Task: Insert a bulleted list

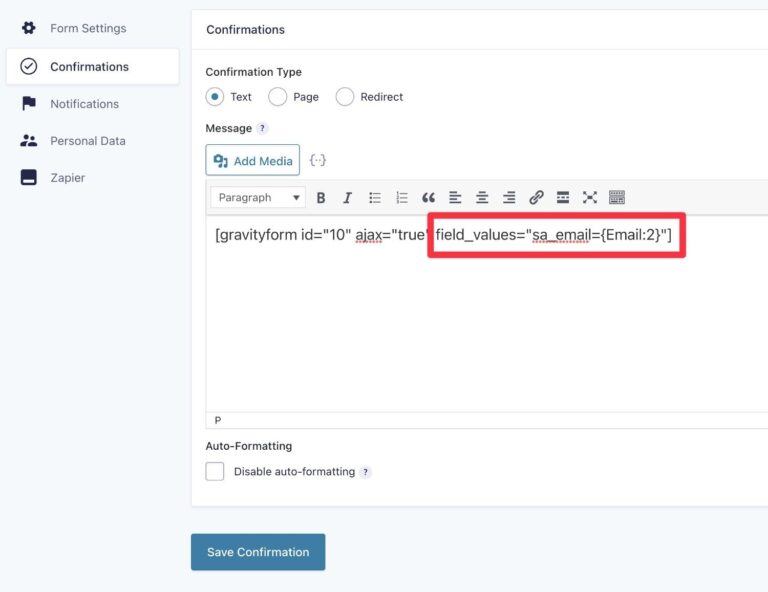Action: click(x=375, y=198)
